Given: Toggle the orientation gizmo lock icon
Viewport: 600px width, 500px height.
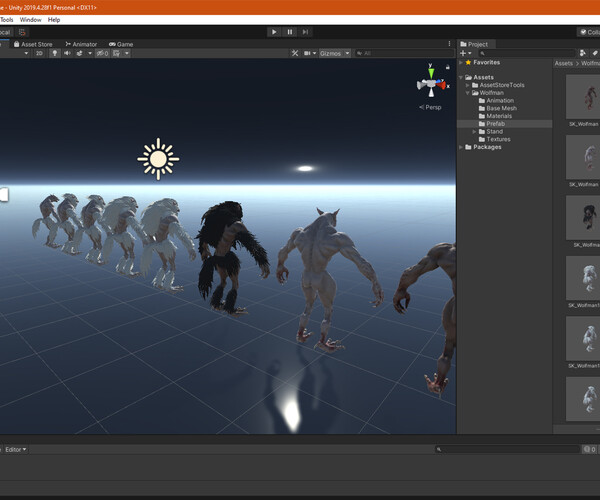Looking at the screenshot, I should (x=447, y=67).
